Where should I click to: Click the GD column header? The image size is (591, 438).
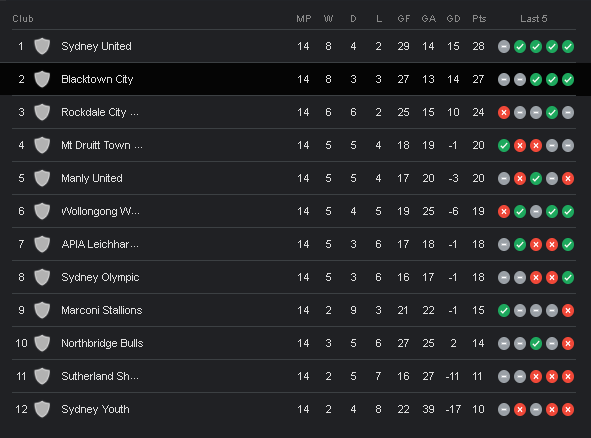pyautogui.click(x=453, y=19)
